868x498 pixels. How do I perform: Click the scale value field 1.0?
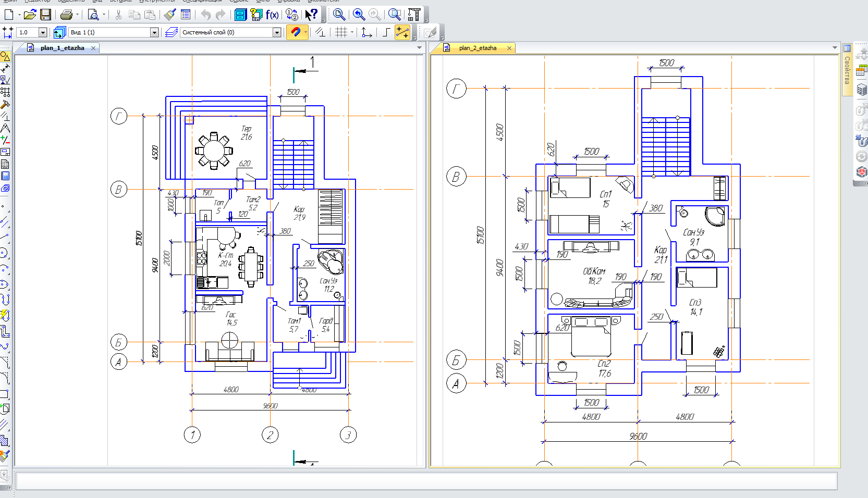pyautogui.click(x=27, y=32)
